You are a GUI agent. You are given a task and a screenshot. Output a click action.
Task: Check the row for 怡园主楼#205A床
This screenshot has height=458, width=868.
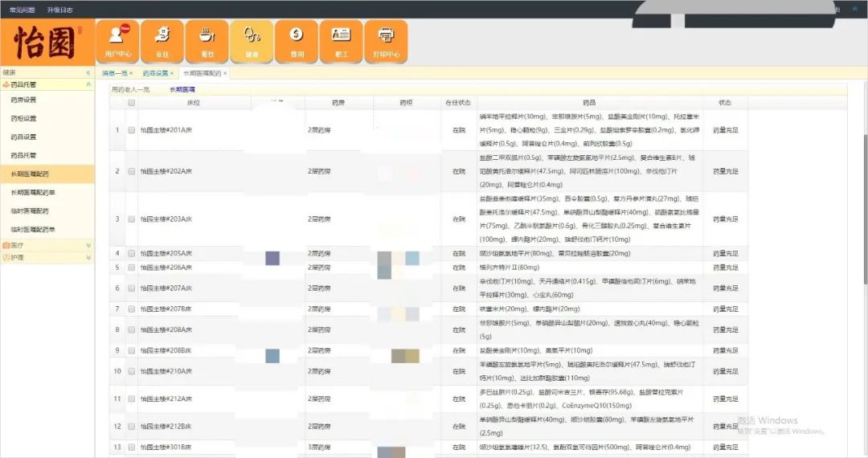tap(131, 253)
